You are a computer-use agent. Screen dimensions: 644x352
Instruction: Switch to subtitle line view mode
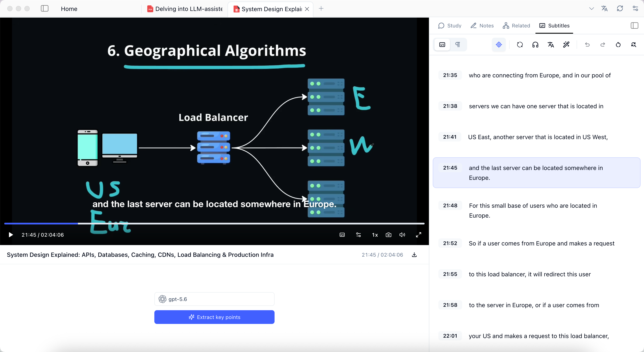[442, 45]
